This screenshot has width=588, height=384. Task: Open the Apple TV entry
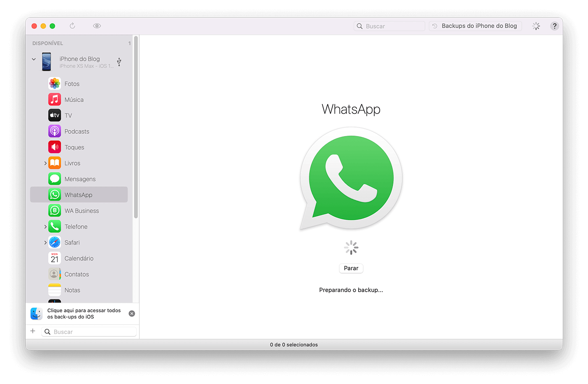[x=79, y=115]
